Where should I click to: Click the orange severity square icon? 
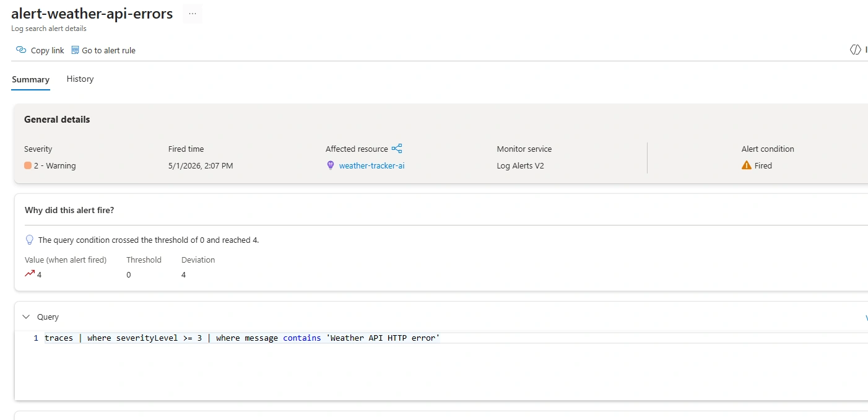click(28, 165)
